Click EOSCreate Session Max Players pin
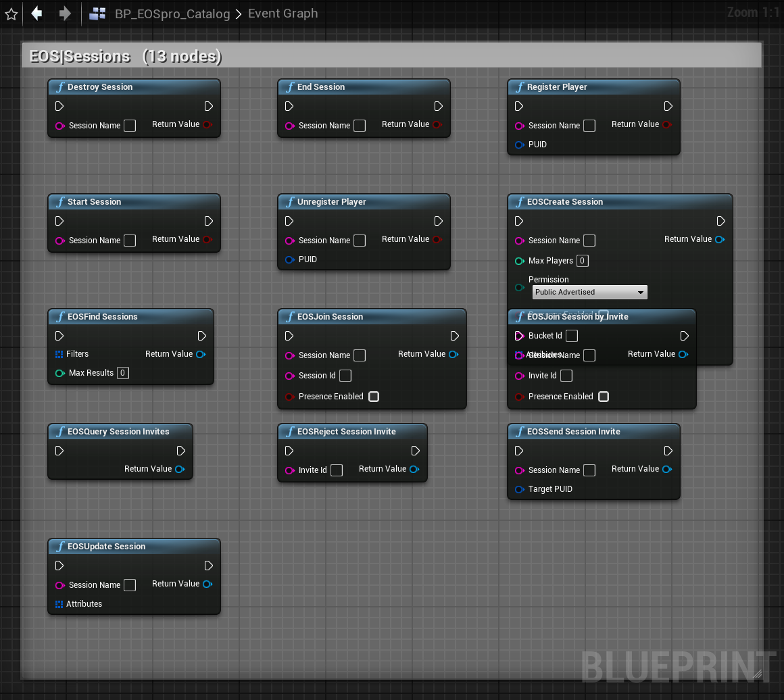This screenshot has height=700, width=784. pos(520,261)
